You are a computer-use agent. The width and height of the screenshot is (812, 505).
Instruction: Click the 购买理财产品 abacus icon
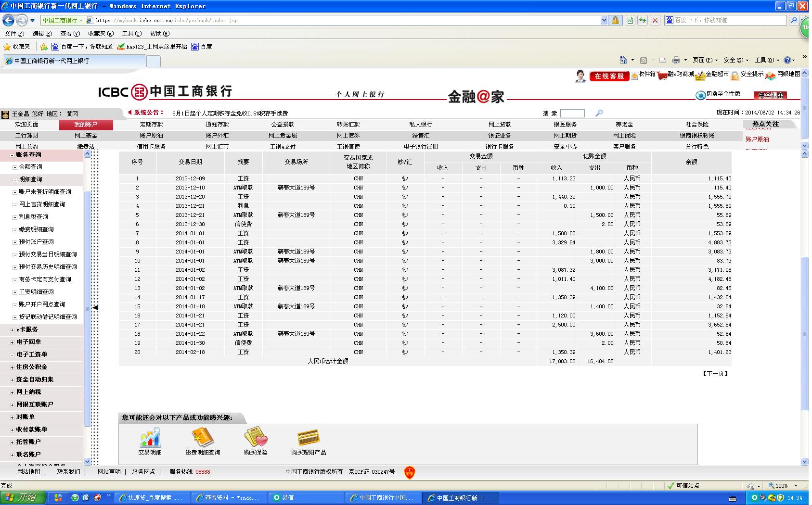308,438
